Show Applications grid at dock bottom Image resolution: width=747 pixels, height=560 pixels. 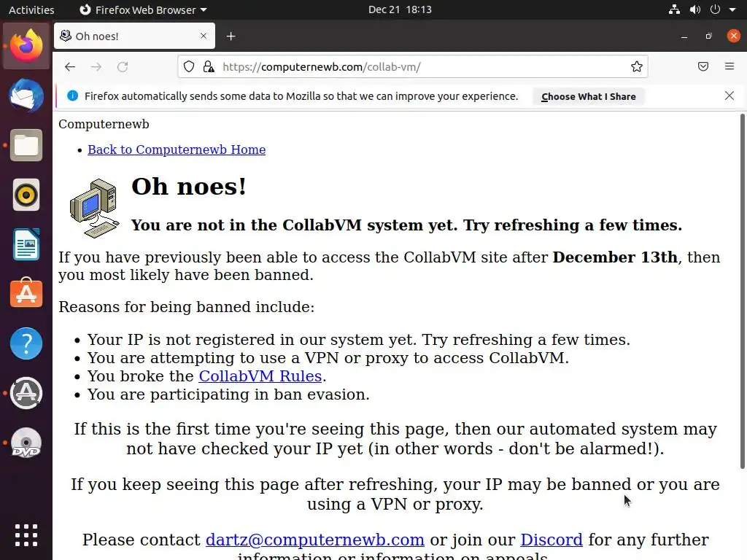26,535
